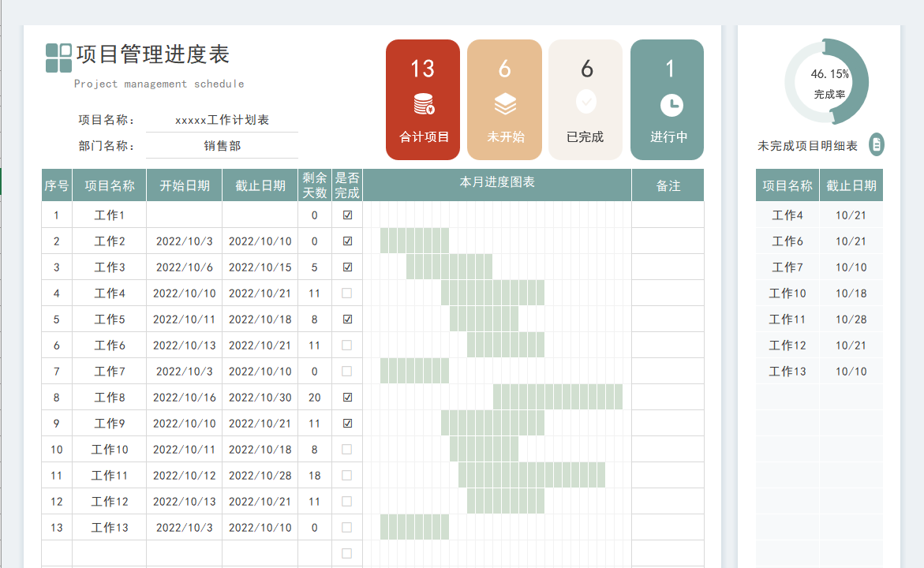Click the project name field xxxxx工作计划表

223,120
